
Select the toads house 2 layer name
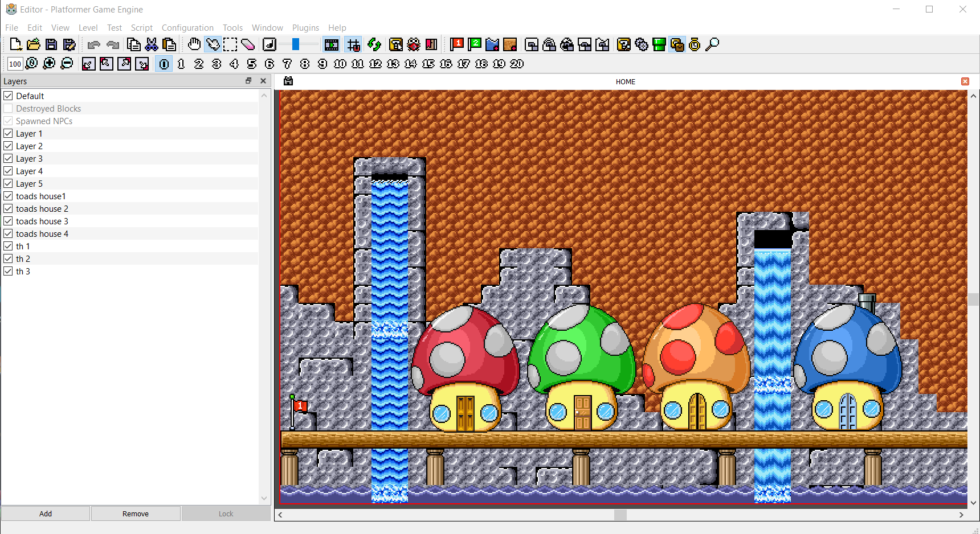click(x=42, y=208)
